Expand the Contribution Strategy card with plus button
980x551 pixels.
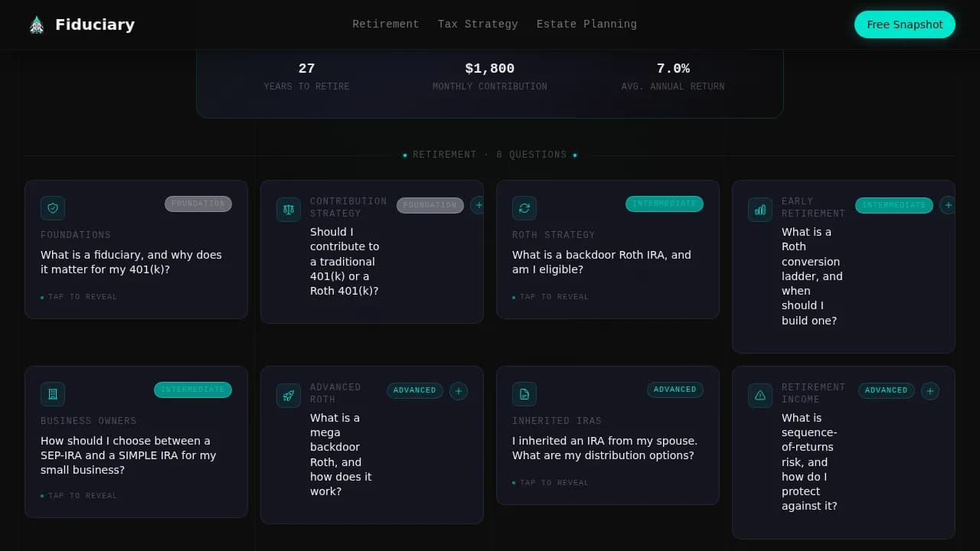[479, 205]
